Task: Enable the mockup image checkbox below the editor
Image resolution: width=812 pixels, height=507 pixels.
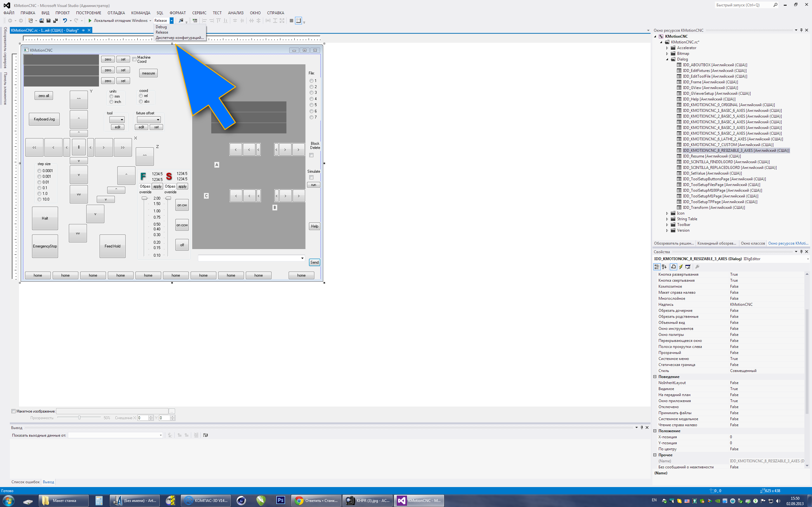Action: (14, 411)
